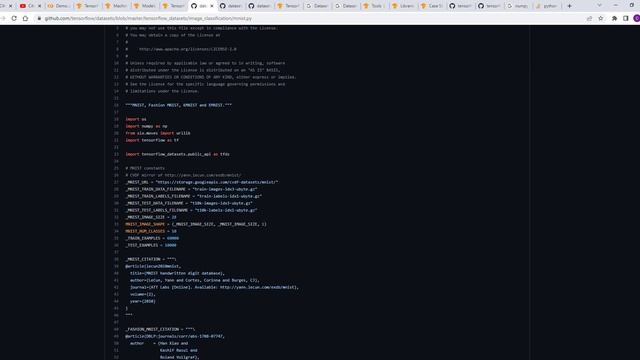Click the _FASHION_MNIST_CITATION line
The height and width of the screenshot is (360, 640).
tap(160, 329)
